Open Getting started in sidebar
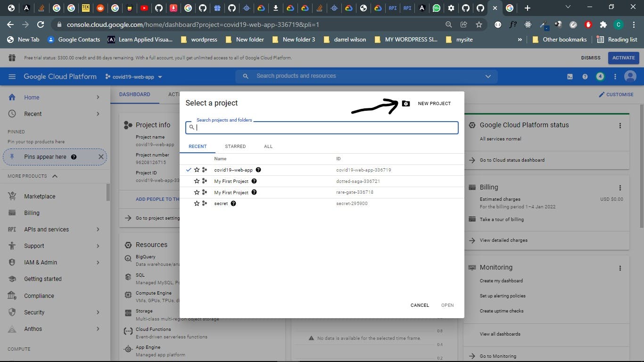 coord(43,279)
